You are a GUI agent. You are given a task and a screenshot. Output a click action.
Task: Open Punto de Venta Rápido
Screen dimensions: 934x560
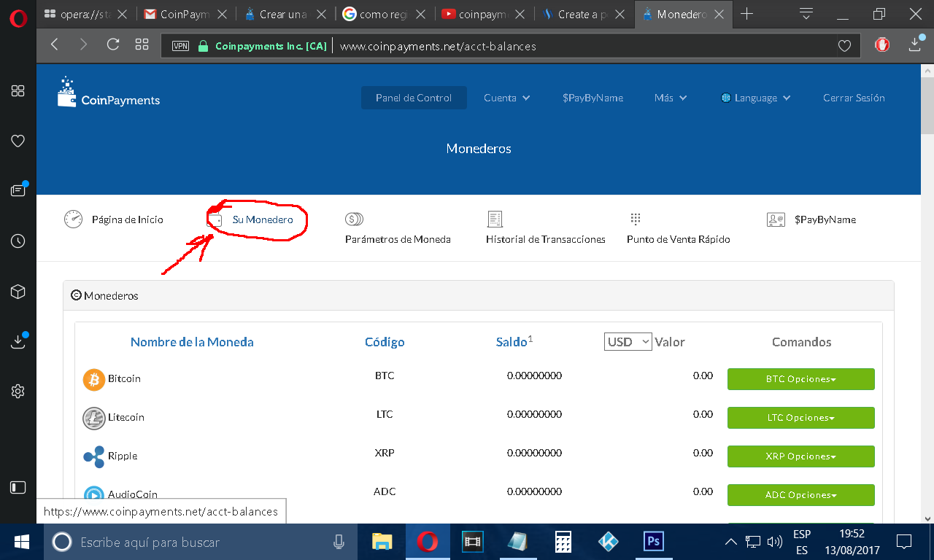tap(678, 228)
